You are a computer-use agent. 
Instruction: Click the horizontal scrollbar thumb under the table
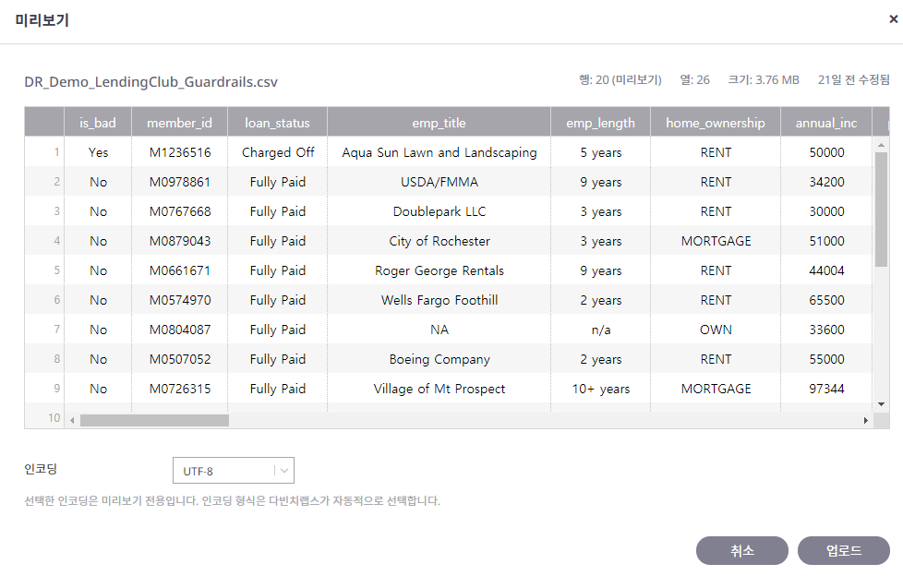(x=154, y=420)
